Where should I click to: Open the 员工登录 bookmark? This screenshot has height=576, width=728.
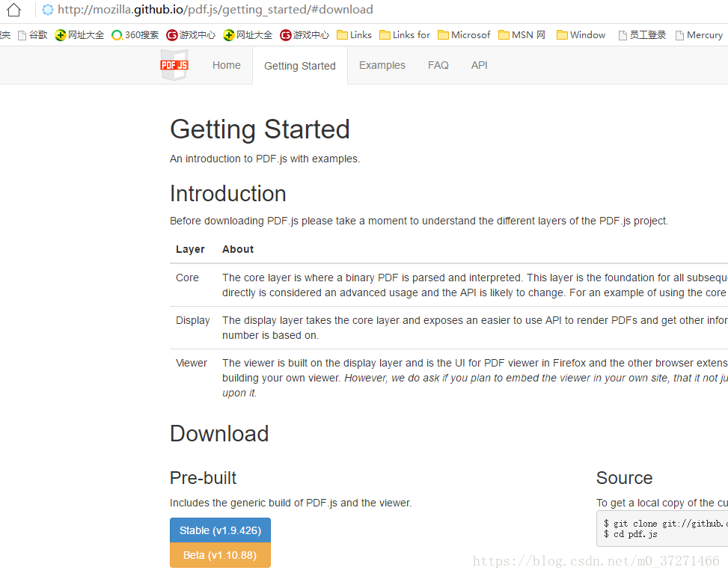point(642,35)
